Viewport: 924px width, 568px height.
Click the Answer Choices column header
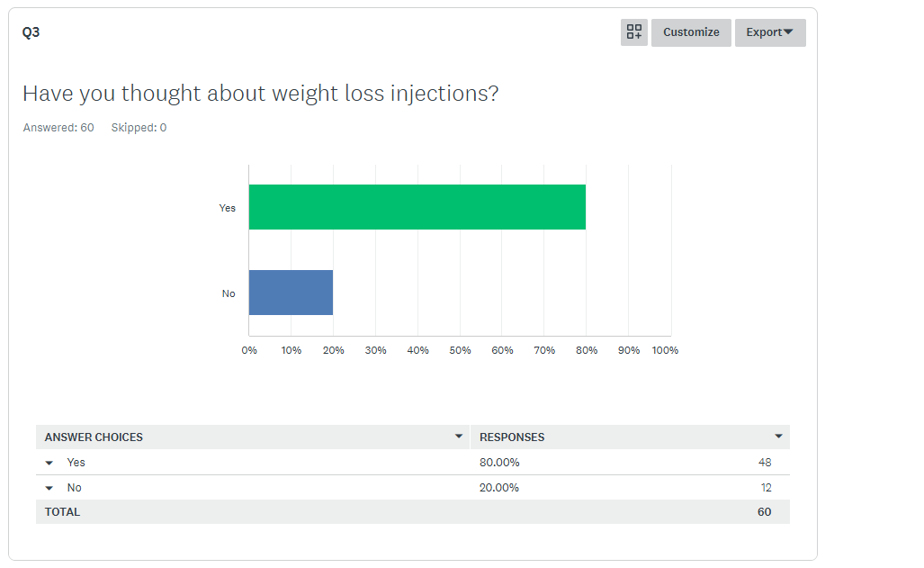click(x=94, y=437)
